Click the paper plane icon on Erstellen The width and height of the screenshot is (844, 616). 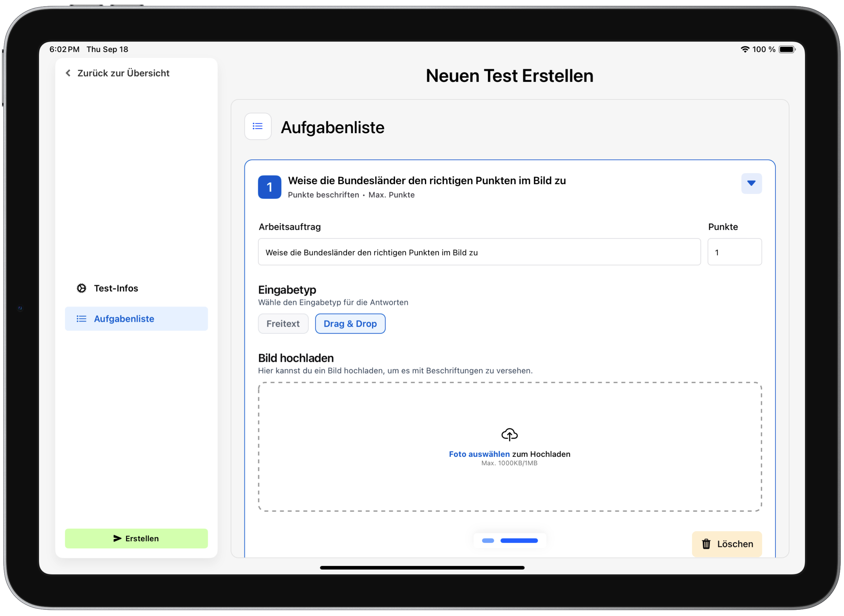pos(117,538)
